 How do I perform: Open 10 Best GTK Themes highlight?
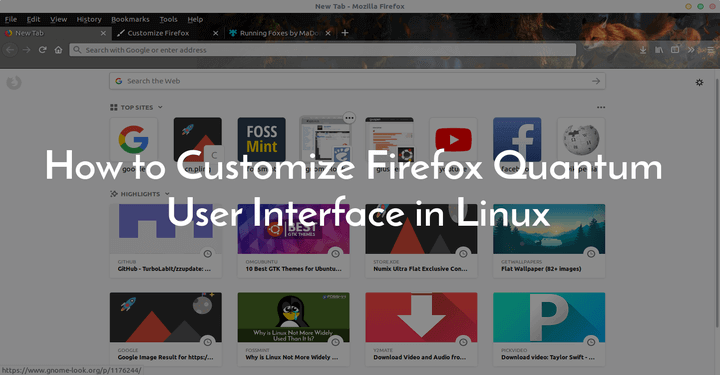coord(293,241)
